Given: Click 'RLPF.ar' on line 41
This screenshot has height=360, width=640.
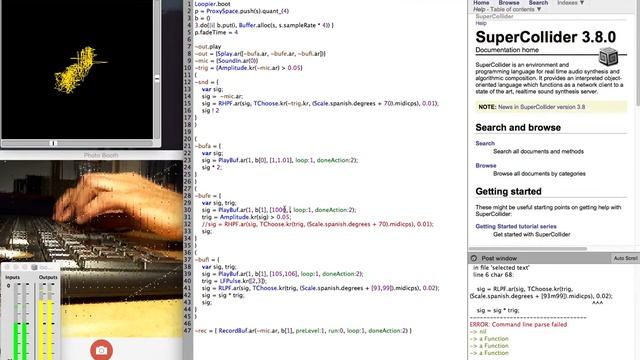Looking at the screenshot, I should pyautogui.click(x=230, y=288).
